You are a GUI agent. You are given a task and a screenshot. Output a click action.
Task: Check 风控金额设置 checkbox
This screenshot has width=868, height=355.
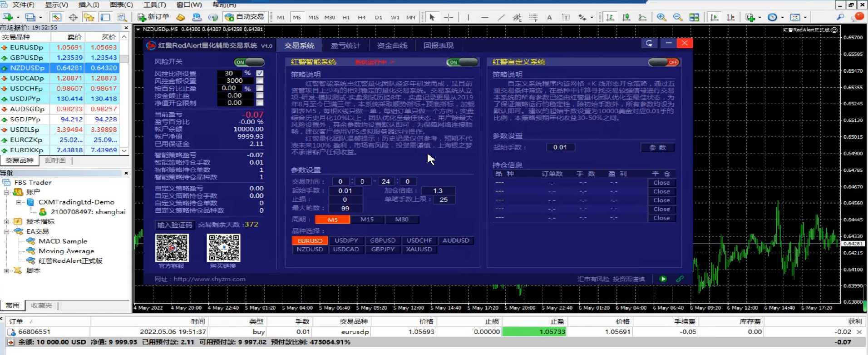click(260, 80)
